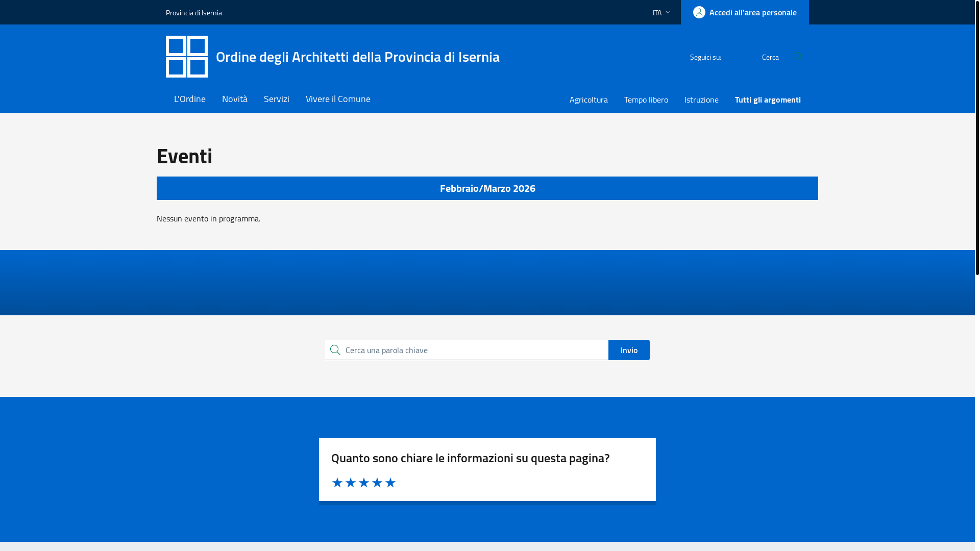Viewport: 980px width, 551px height.
Task: Open Vivere il Comune menu item
Action: click(337, 99)
